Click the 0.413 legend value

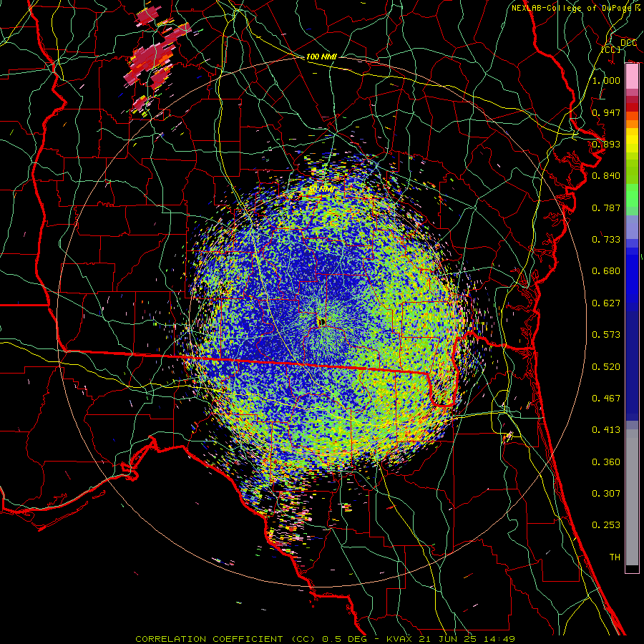606,430
